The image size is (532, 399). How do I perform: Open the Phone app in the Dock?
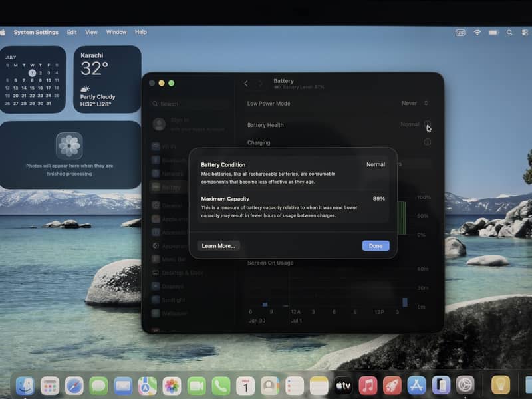click(221, 386)
